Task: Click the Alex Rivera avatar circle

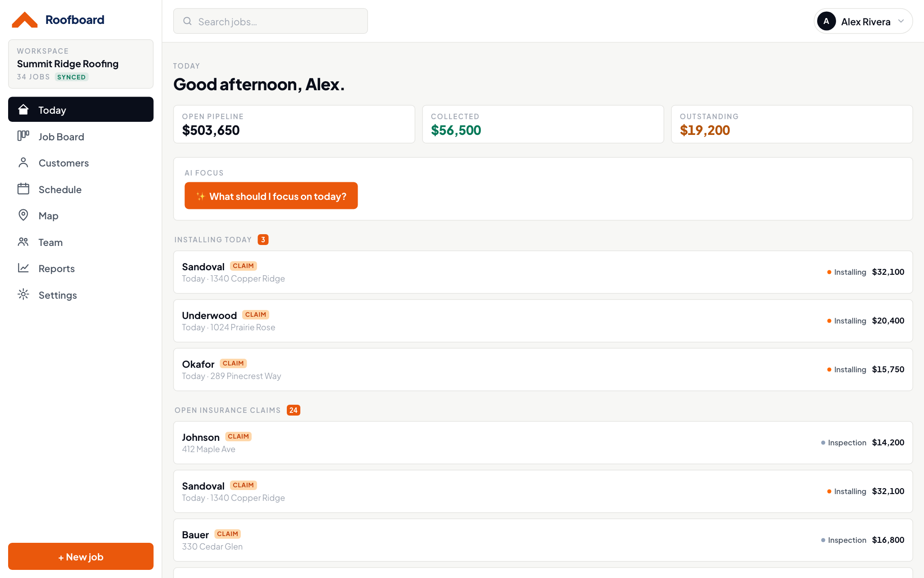Action: click(x=826, y=21)
